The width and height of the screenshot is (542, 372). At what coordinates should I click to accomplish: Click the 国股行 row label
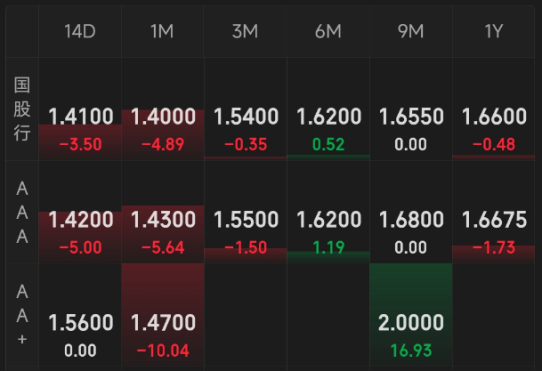click(22, 109)
